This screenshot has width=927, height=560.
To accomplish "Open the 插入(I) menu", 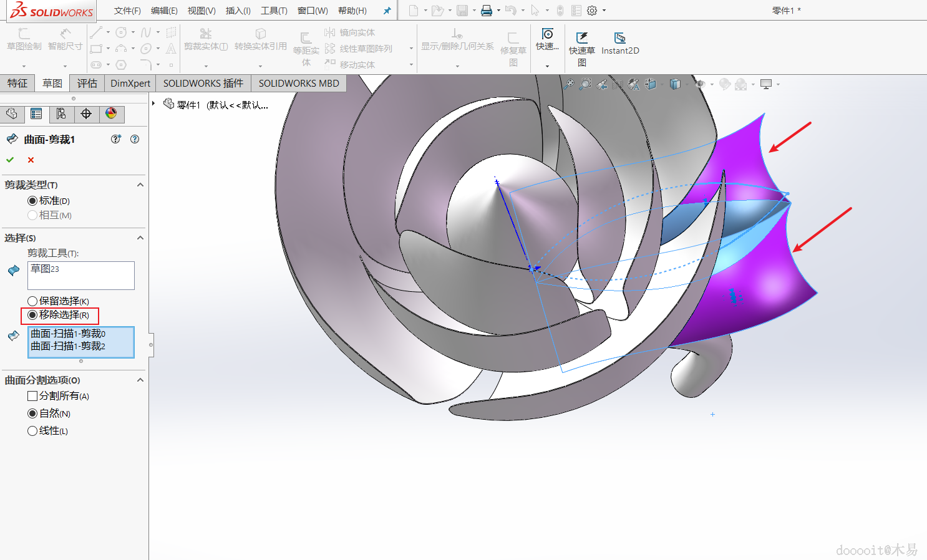I will point(238,11).
